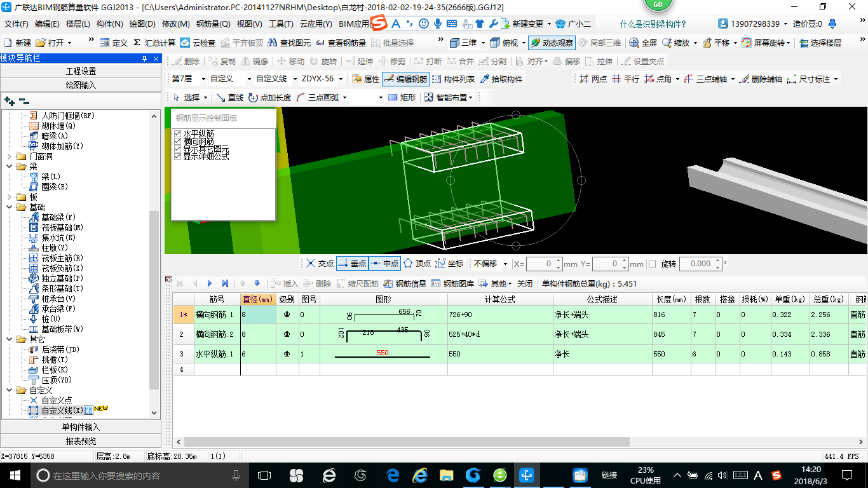Open 钢筋图库 (rebar shape library)
The image size is (868, 488).
click(x=452, y=283)
